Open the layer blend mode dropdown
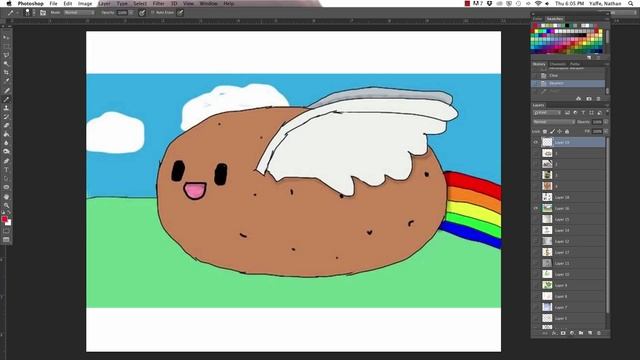640x360 pixels. (x=553, y=122)
